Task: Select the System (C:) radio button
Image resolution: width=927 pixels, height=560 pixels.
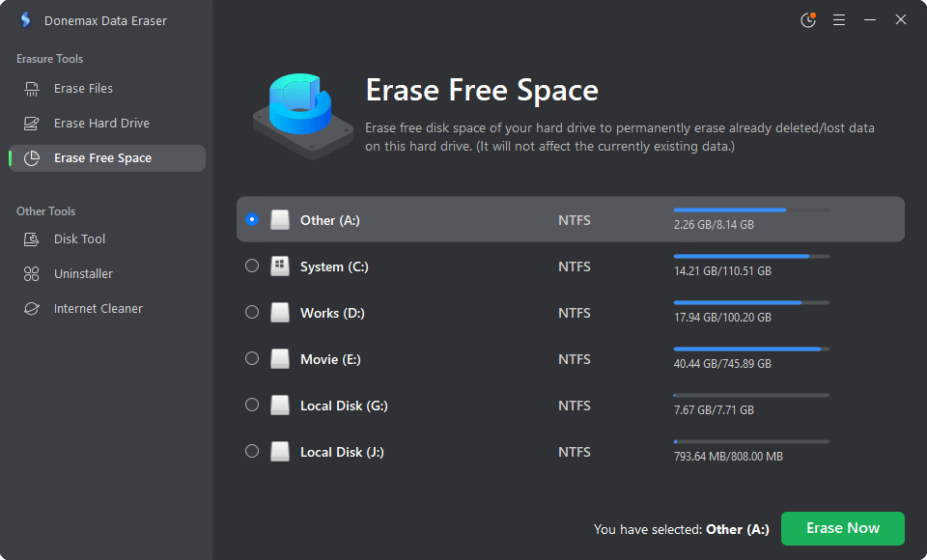Action: (252, 266)
